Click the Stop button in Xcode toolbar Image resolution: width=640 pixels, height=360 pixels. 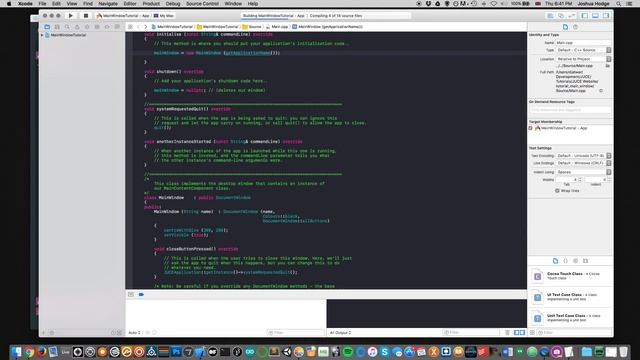click(86, 16)
